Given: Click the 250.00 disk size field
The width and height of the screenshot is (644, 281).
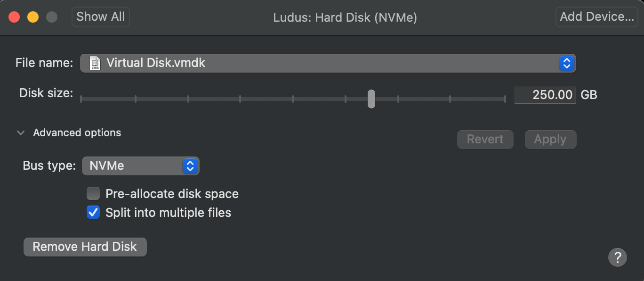Looking at the screenshot, I should point(545,95).
